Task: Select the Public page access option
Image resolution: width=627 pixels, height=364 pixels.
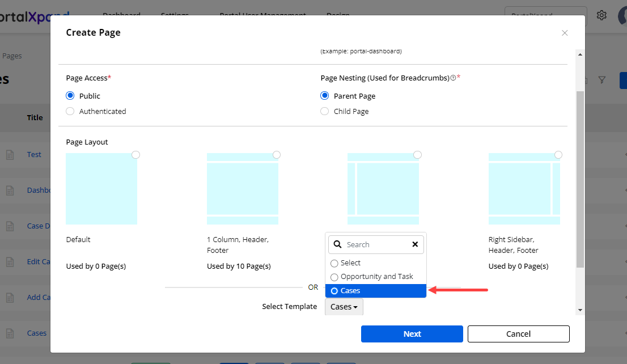Action: coord(70,96)
